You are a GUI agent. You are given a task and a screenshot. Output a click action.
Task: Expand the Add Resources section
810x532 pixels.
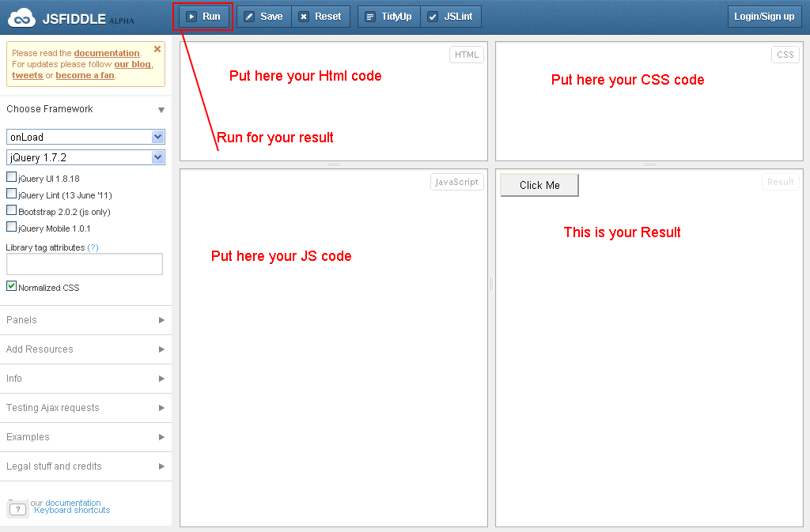(x=85, y=349)
